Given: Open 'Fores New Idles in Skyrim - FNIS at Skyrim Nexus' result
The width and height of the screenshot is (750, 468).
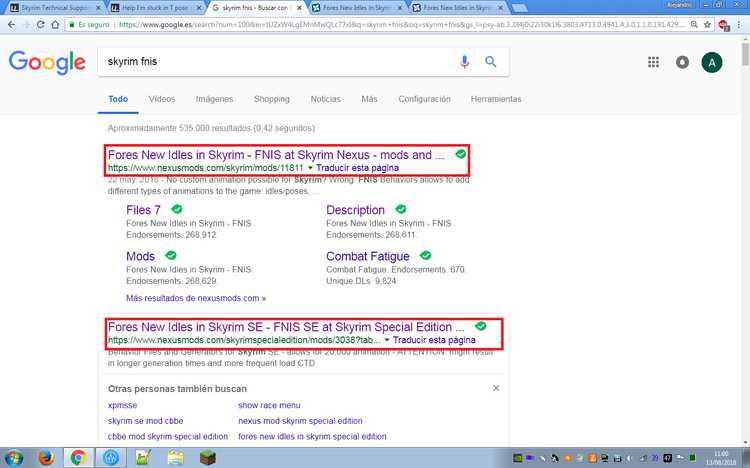Looking at the screenshot, I should (x=276, y=155).
